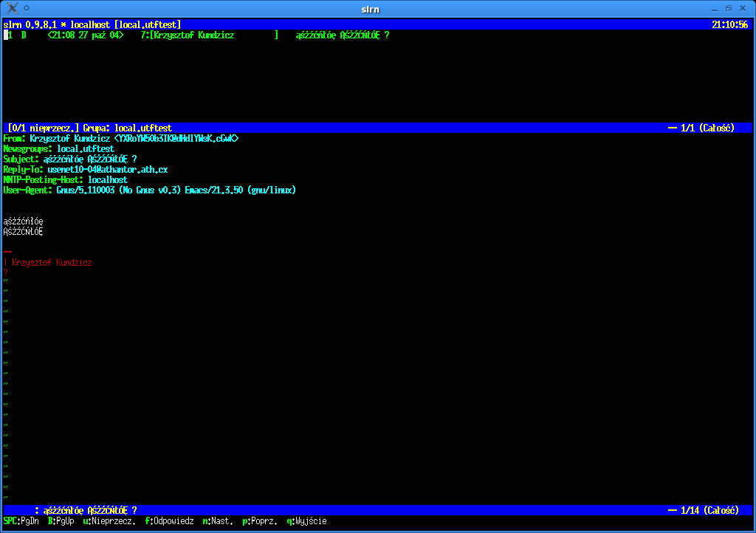Click the SPC:PgDn shortcut hint
Image resolution: width=756 pixels, height=533 pixels.
pyautogui.click(x=20, y=521)
